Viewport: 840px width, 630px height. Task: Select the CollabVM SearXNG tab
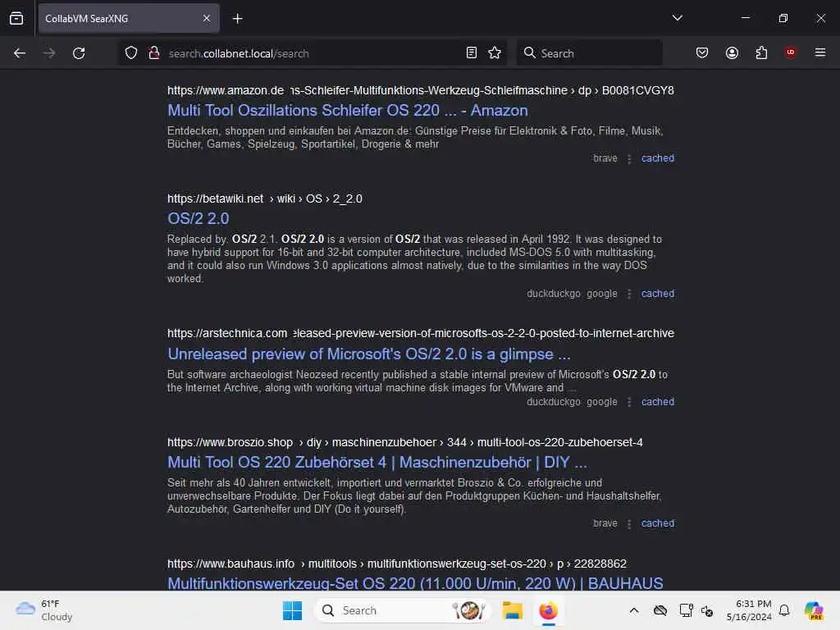tap(129, 18)
